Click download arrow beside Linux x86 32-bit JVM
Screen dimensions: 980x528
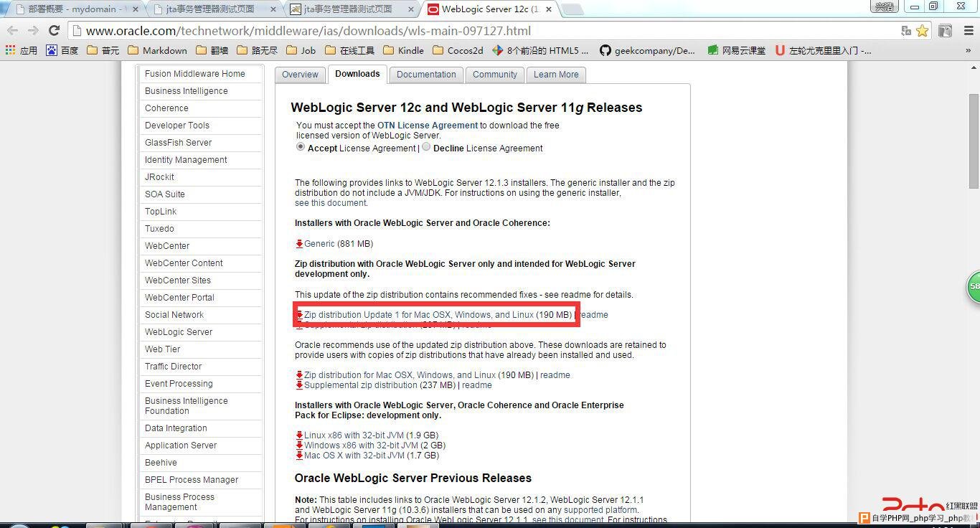[299, 435]
